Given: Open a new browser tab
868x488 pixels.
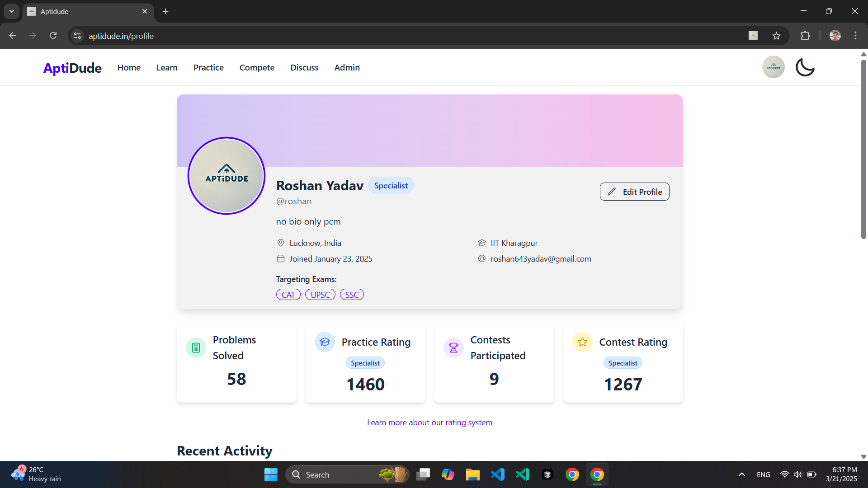Looking at the screenshot, I should (165, 11).
